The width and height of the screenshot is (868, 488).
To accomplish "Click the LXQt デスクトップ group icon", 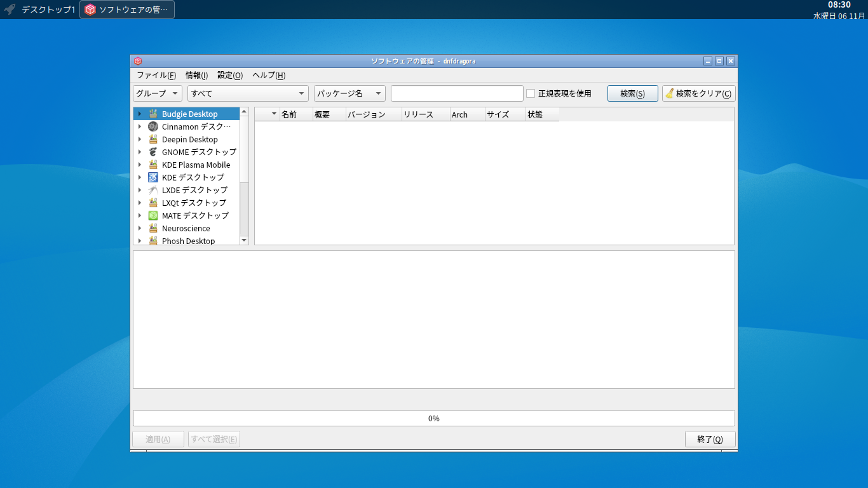I will [x=153, y=203].
